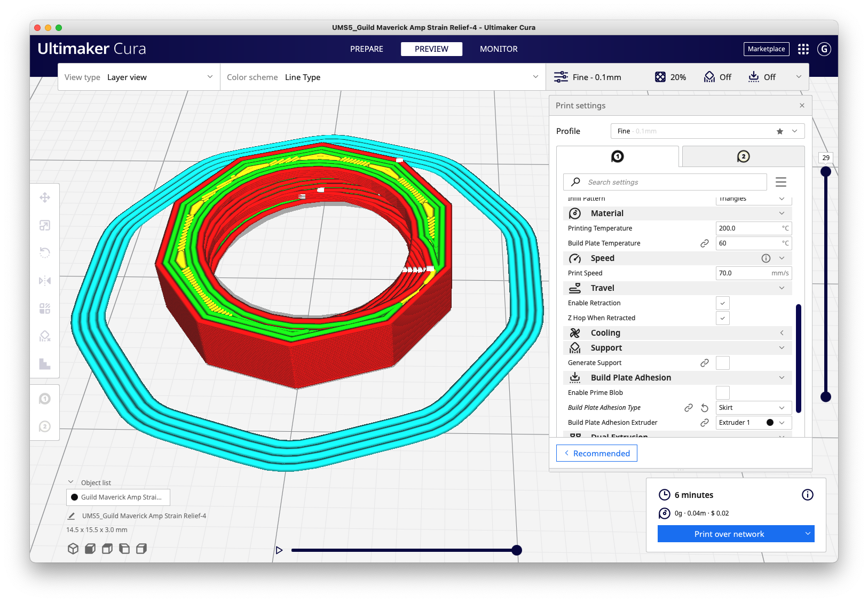This screenshot has height=602, width=868.
Task: Click the Speed info circle icon
Action: pyautogui.click(x=766, y=258)
